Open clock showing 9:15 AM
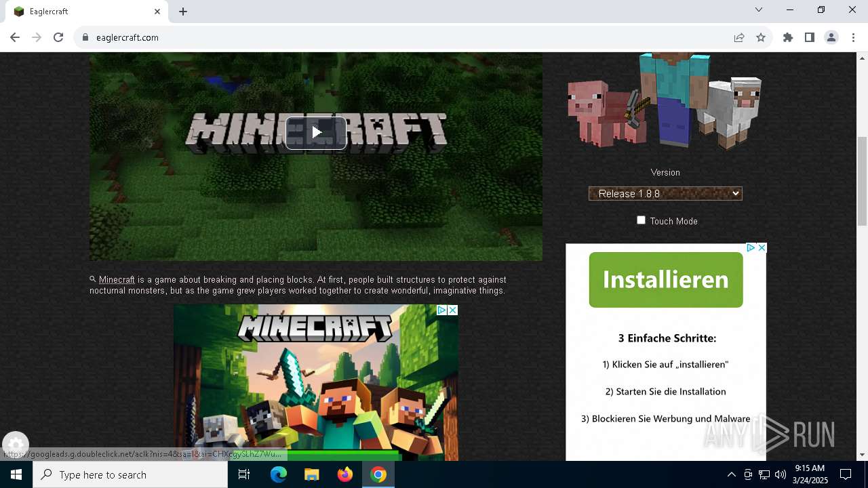 coord(810,474)
